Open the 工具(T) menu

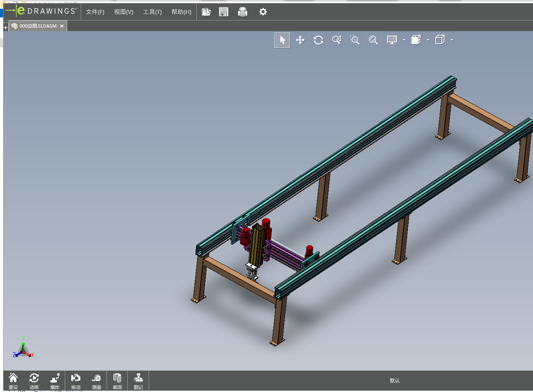coord(152,12)
